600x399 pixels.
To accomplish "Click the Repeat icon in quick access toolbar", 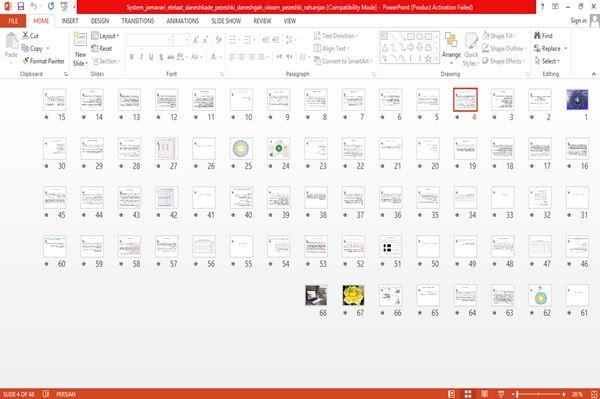I will point(51,6).
